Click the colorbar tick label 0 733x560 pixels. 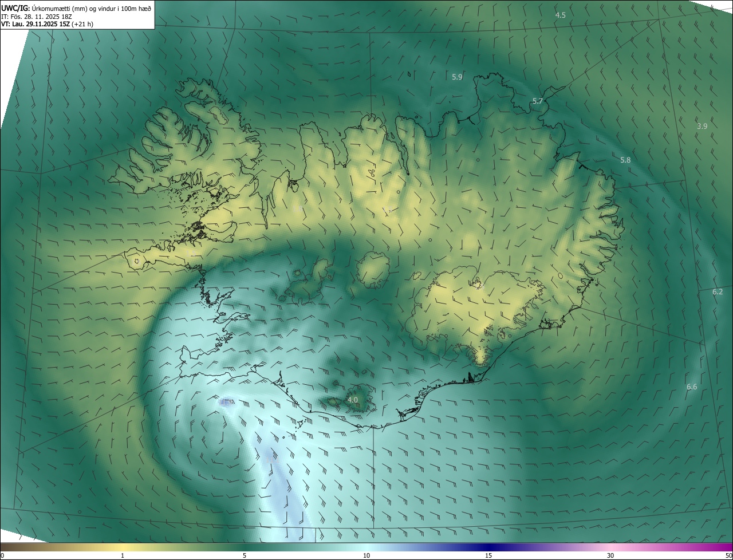[2, 555]
